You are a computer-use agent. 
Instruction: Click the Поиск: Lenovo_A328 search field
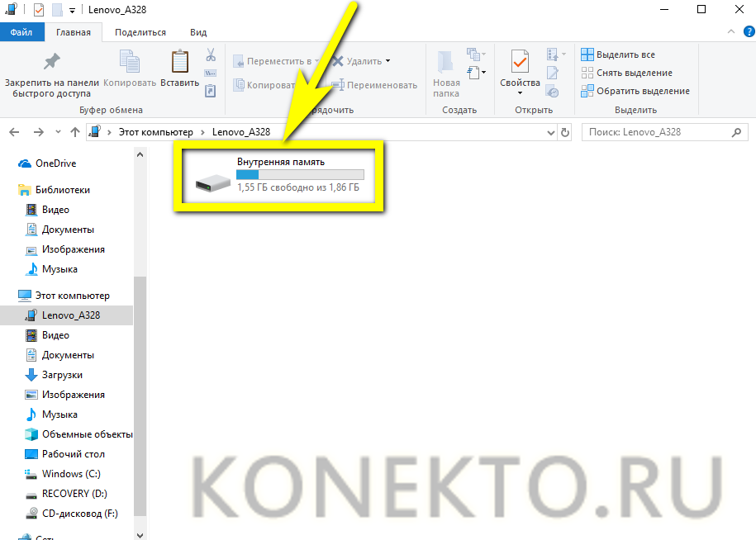(653, 132)
